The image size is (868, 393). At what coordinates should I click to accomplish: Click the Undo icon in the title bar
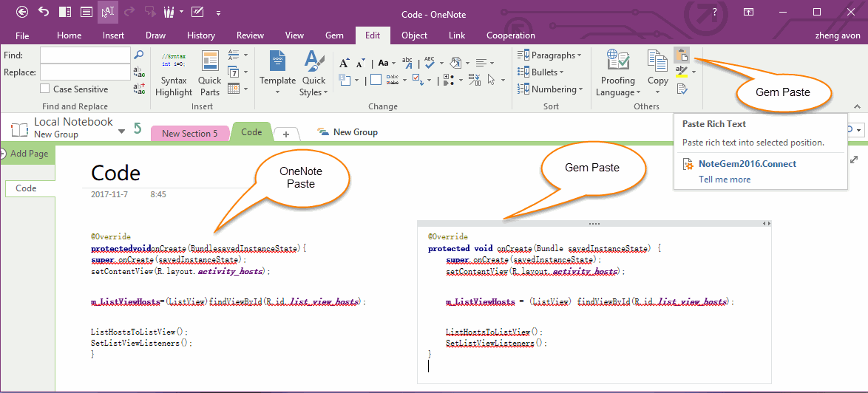point(44,12)
